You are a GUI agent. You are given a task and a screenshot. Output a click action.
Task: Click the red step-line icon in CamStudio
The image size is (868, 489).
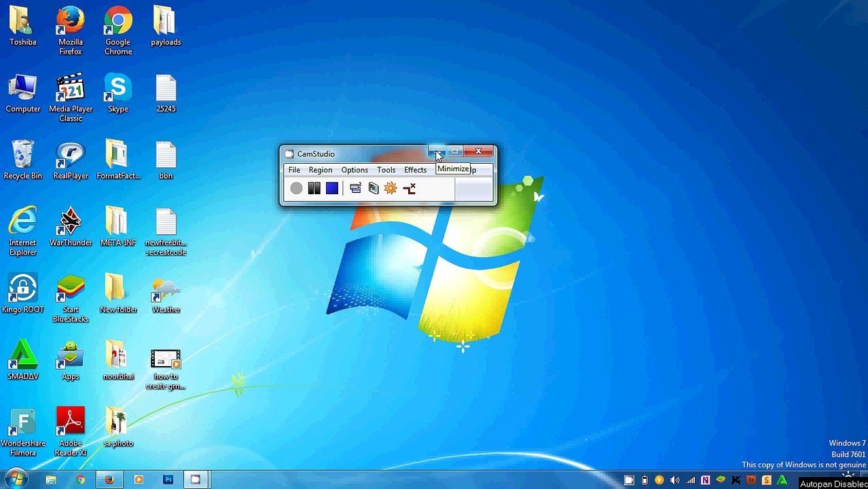pyautogui.click(x=409, y=189)
